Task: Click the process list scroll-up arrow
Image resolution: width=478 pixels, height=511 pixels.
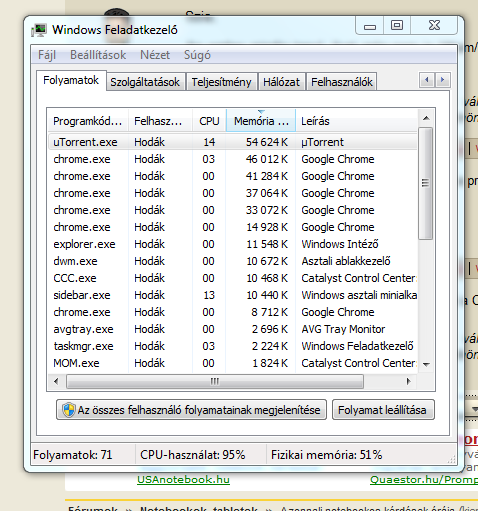Action: click(x=426, y=118)
